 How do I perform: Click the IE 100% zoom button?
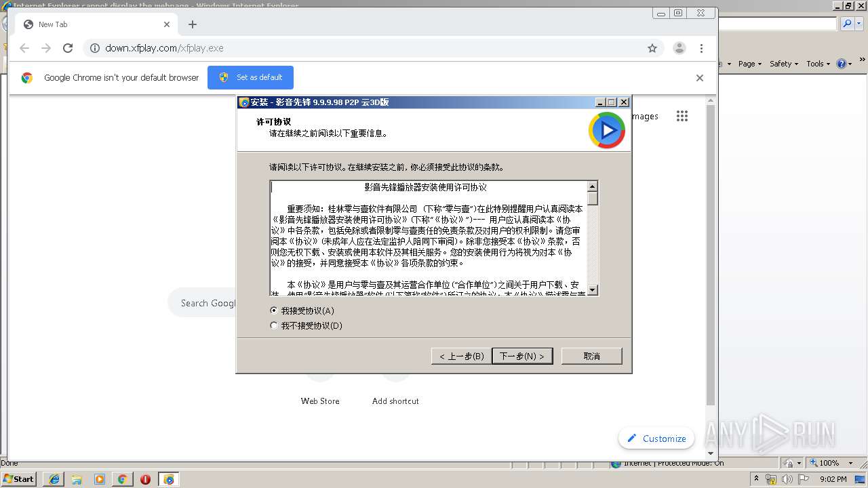pos(824,463)
